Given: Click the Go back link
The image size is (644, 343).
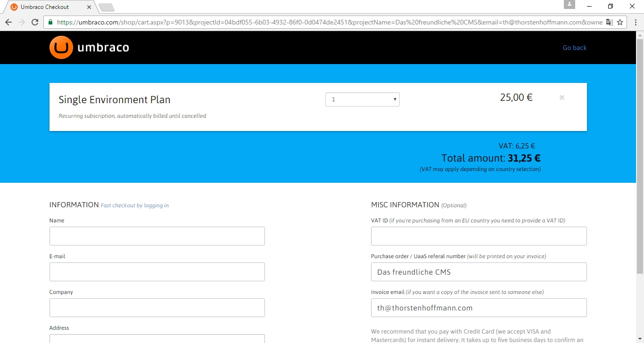Looking at the screenshot, I should pos(574,48).
